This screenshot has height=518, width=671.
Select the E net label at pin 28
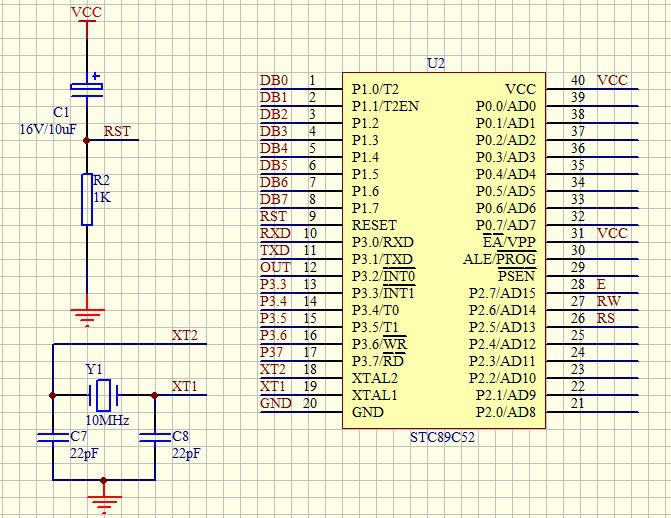(x=601, y=284)
